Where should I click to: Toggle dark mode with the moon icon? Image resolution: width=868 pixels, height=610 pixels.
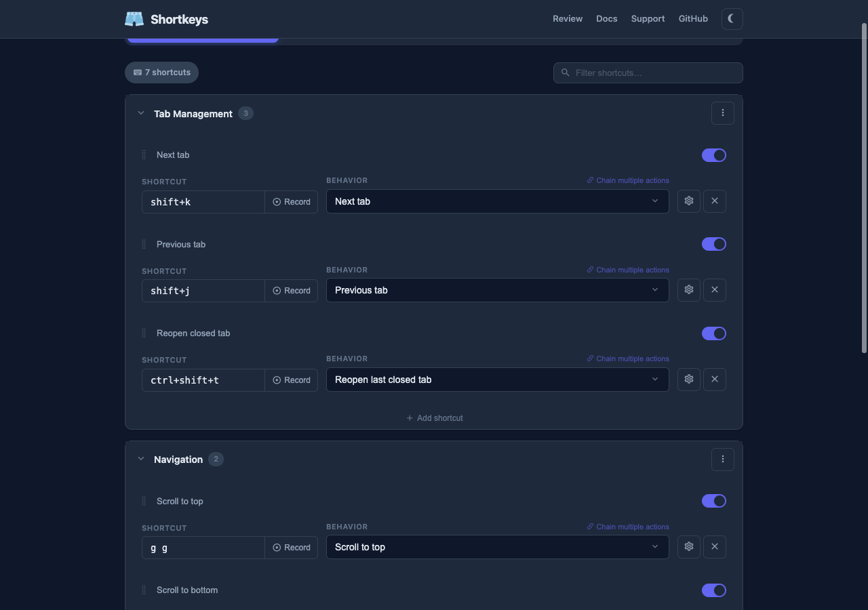(x=732, y=18)
